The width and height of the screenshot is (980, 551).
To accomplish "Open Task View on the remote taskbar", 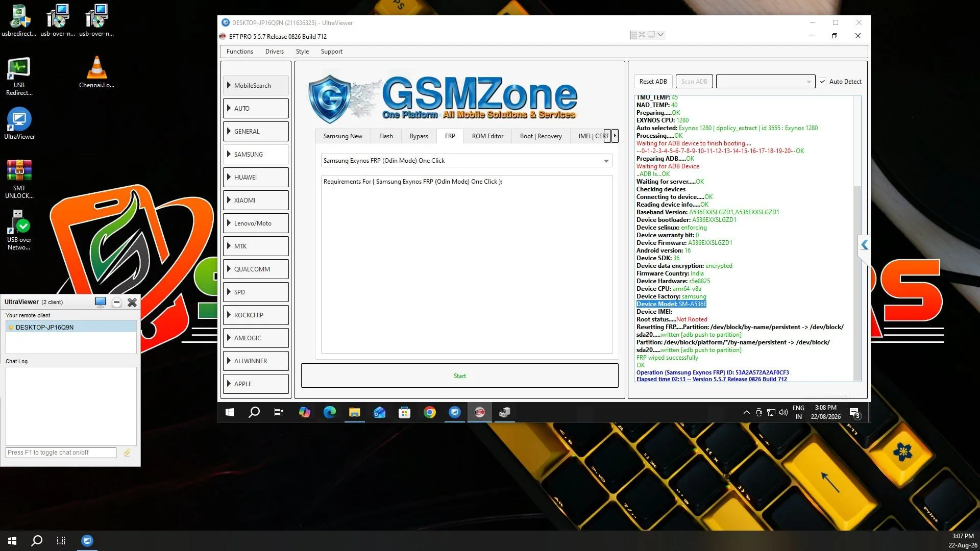I will click(279, 412).
